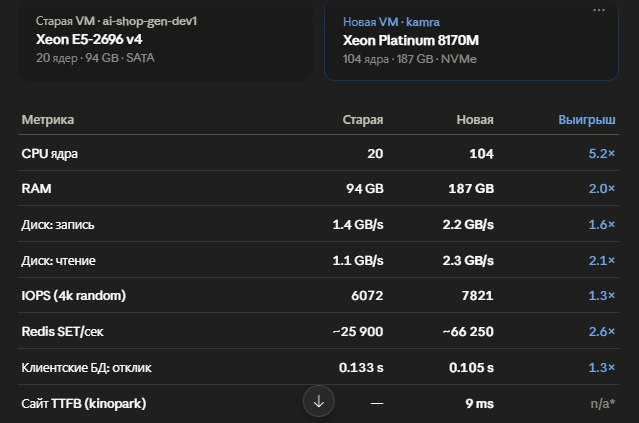This screenshot has width=639, height=423.
Task: Click the 5.2× gain value
Action: coord(602,154)
